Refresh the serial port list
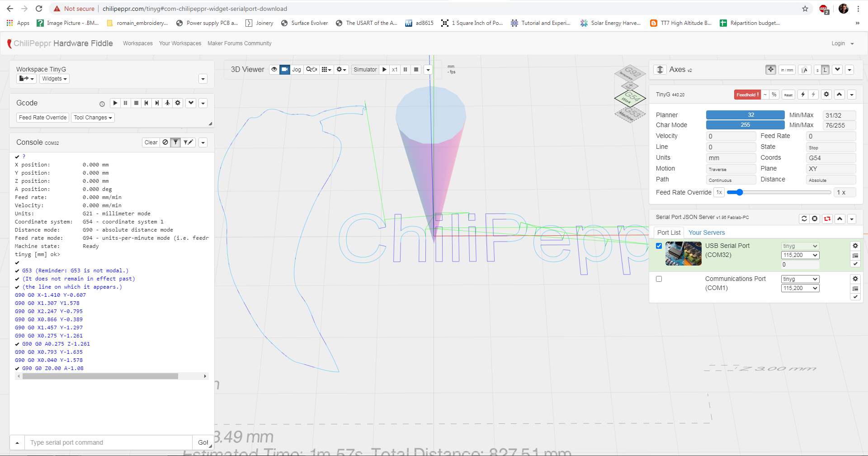868x456 pixels. (804, 219)
